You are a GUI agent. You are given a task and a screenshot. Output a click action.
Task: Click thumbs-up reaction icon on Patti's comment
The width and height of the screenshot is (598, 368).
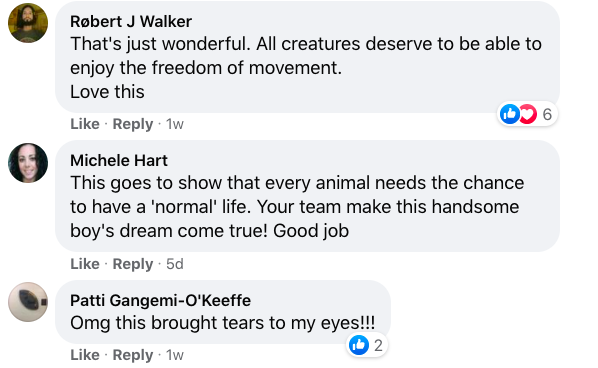coord(359,345)
